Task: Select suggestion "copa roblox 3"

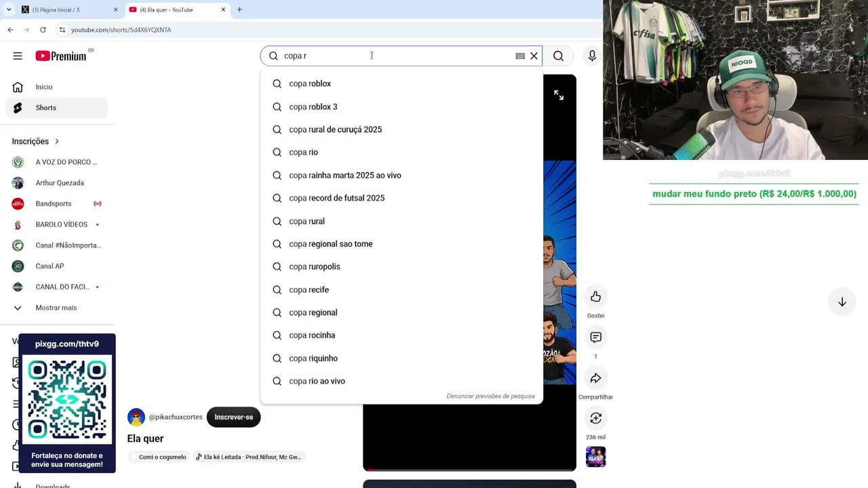Action: pyautogui.click(x=401, y=106)
